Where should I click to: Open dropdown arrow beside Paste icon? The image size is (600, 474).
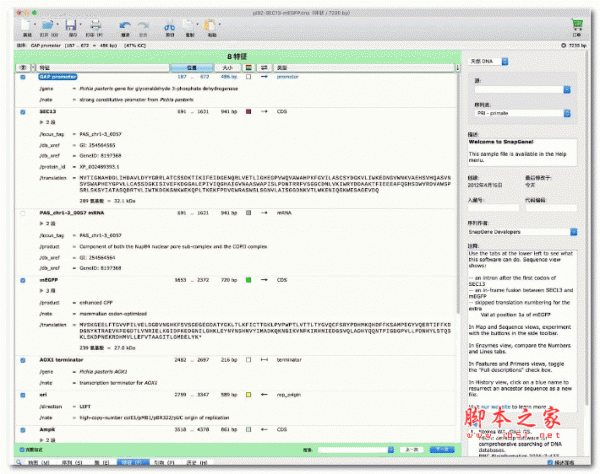[220, 24]
